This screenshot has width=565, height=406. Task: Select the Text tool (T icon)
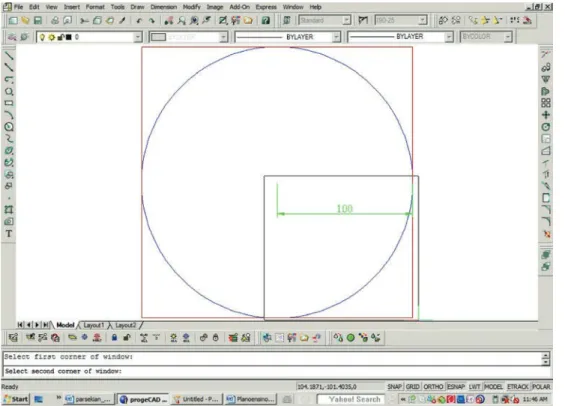tap(9, 233)
